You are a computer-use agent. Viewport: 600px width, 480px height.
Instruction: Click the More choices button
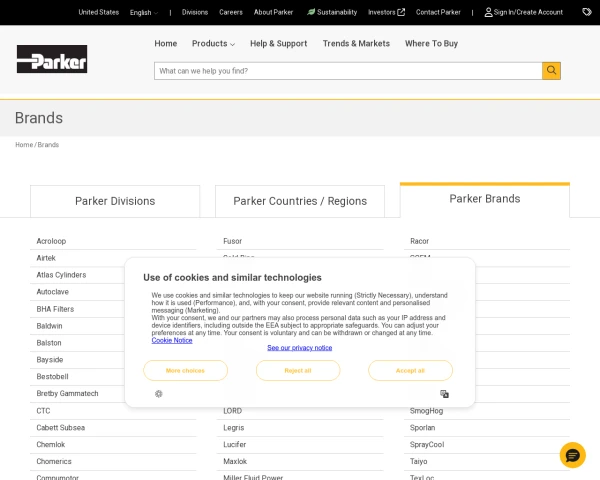click(x=185, y=371)
